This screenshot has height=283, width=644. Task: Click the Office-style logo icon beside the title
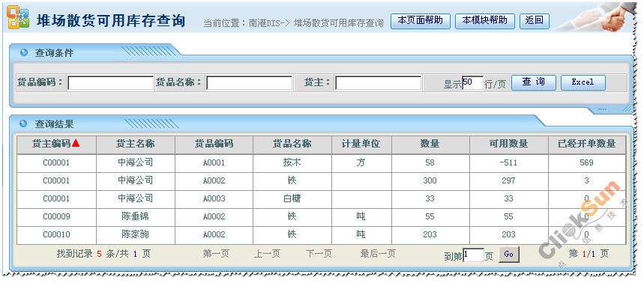tap(18, 17)
